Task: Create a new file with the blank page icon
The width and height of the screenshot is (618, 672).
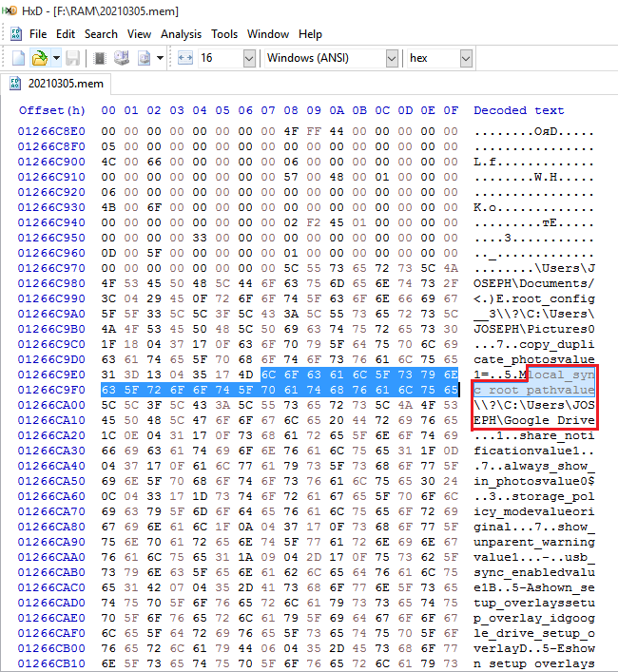Action: click(18, 58)
